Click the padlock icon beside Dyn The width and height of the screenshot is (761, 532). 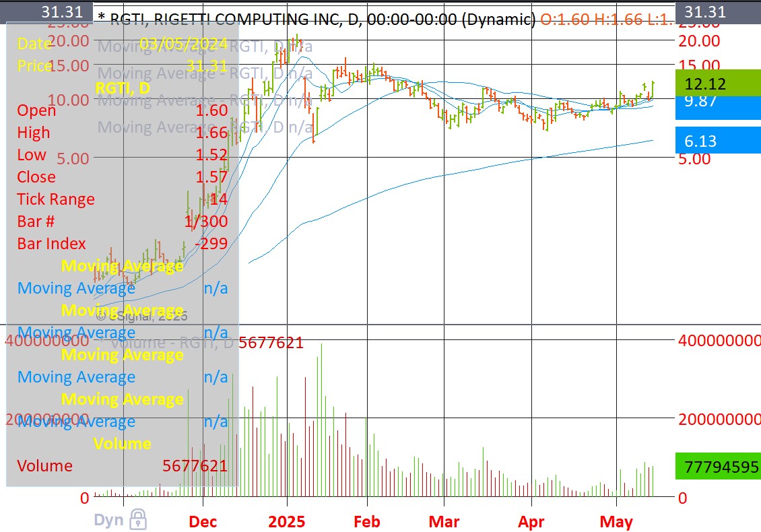138,519
